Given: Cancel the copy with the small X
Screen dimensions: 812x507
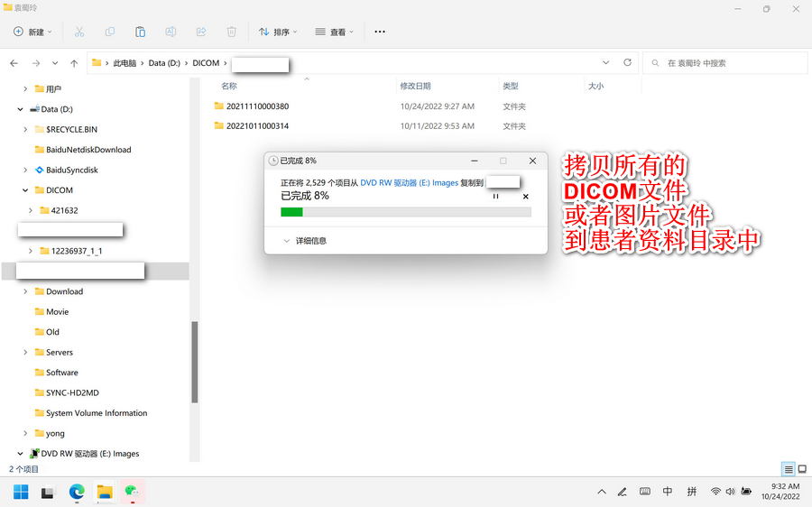Looking at the screenshot, I should pyautogui.click(x=526, y=197).
